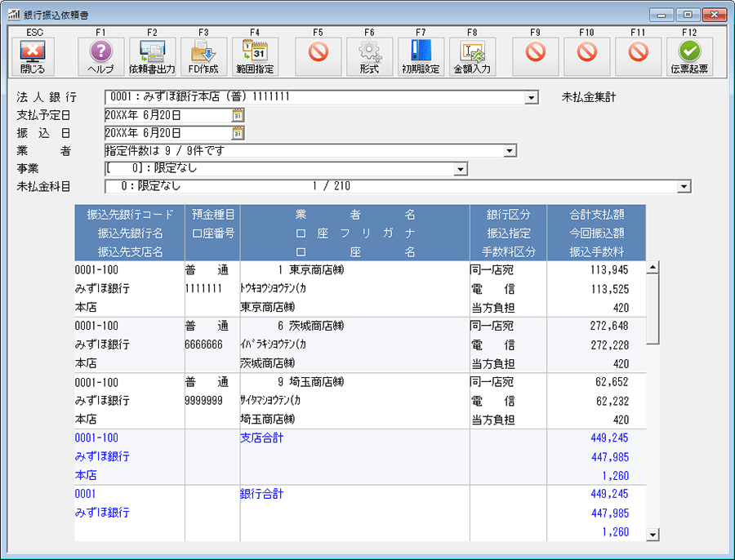This screenshot has width=735, height=560.
Task: Click the FD作成 F3 icon
Action: 203,56
